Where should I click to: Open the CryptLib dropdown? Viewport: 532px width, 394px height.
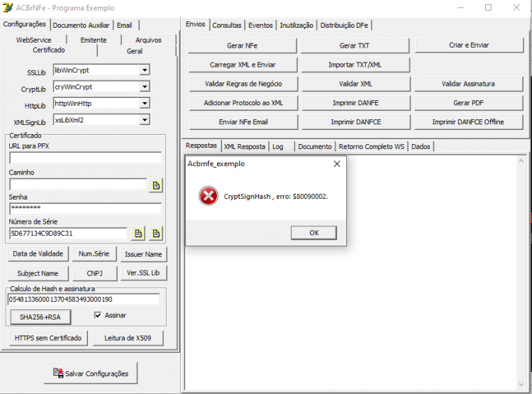[x=145, y=87]
